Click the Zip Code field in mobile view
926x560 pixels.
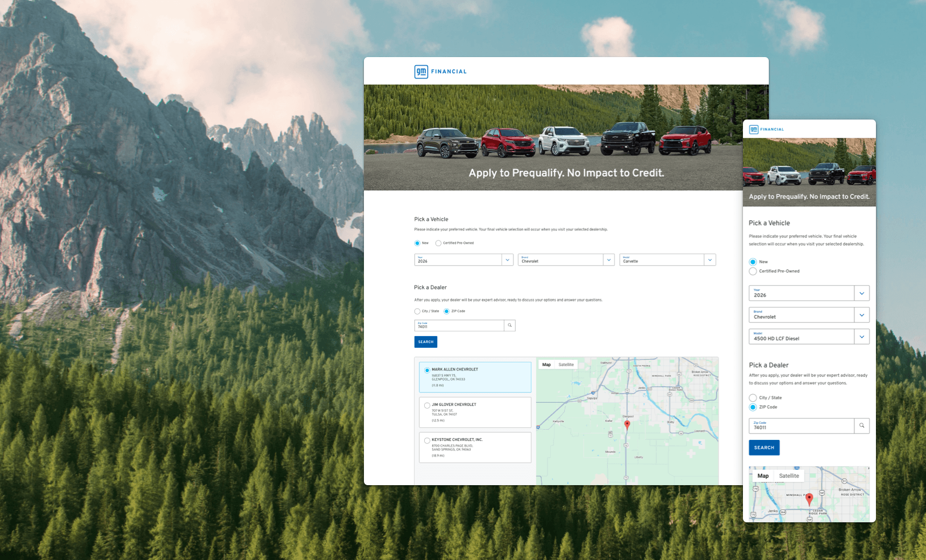[802, 425]
